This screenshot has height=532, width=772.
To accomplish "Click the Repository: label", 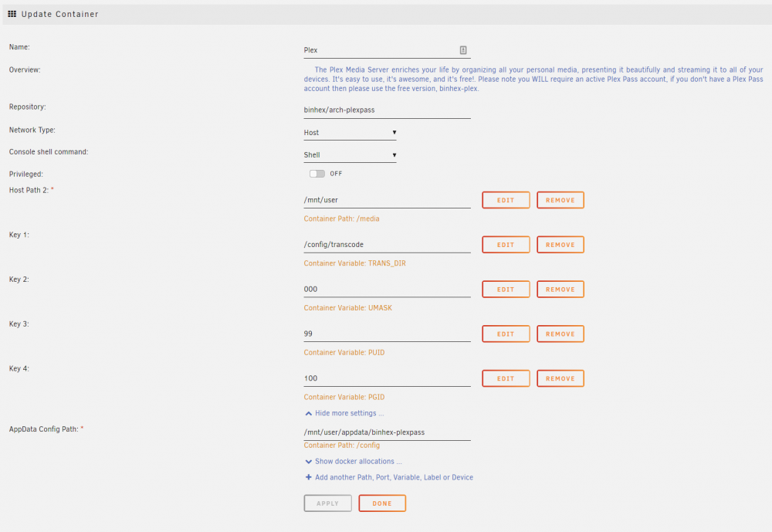I will [28, 107].
